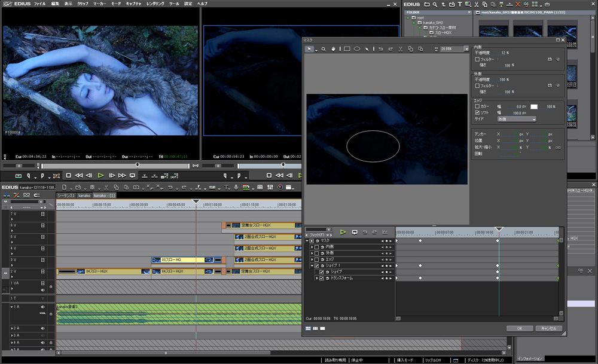Open the ヘルプ menu

coord(202,4)
